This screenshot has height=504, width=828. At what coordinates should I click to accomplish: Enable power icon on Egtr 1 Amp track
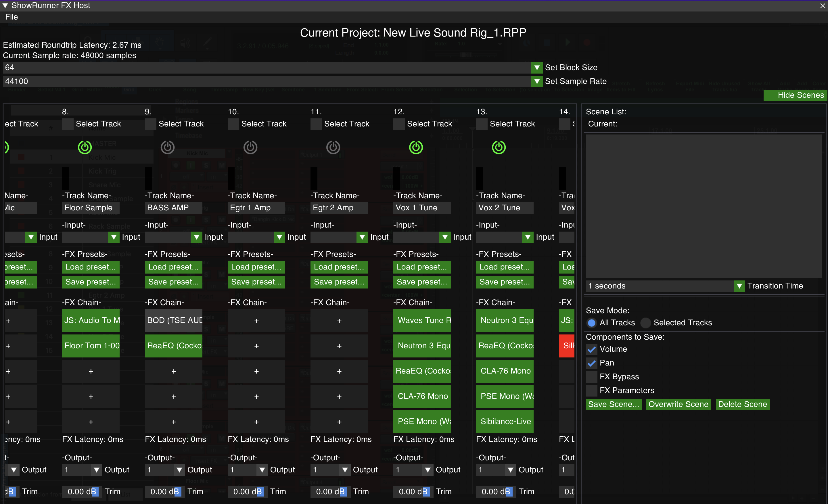250,147
